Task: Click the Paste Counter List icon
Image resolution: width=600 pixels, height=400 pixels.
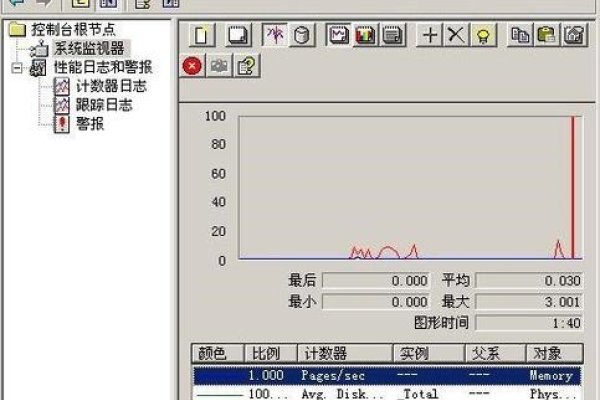Action: [547, 35]
